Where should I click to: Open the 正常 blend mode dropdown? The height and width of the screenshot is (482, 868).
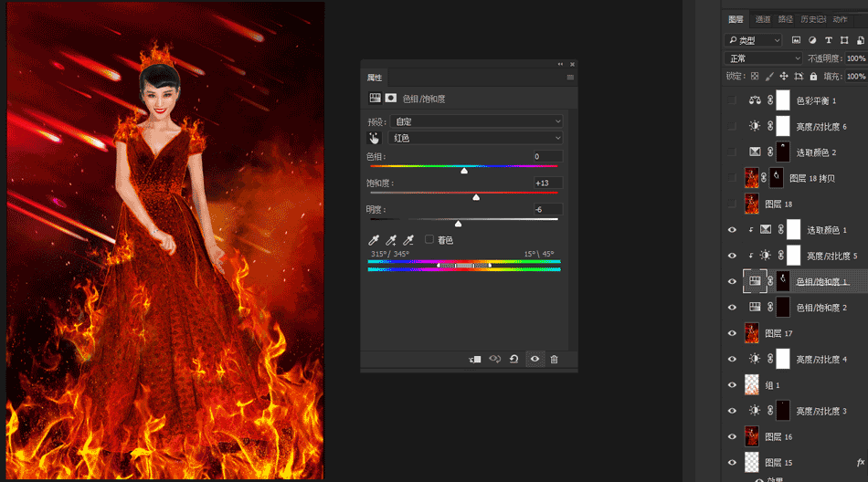pyautogui.click(x=763, y=58)
